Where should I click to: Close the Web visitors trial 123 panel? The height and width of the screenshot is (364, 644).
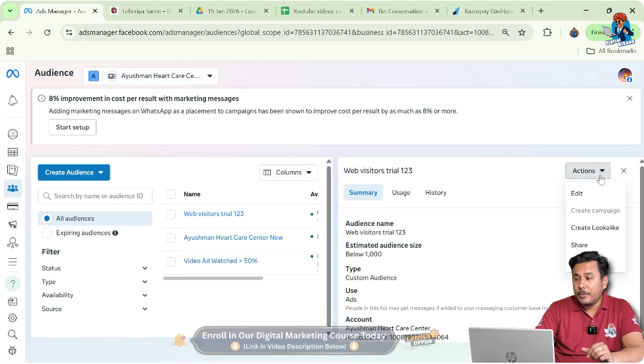pos(624,170)
